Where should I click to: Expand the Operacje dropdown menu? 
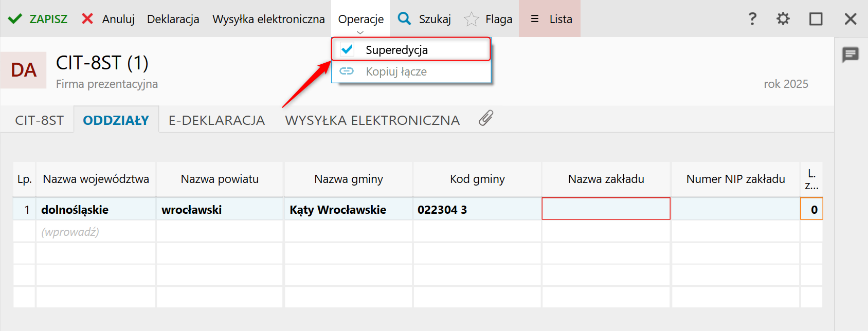coord(360,20)
